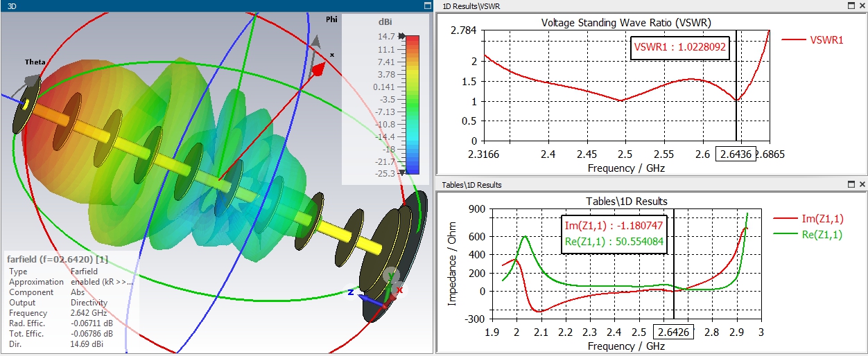Select the VSWR1 legend entry
The height and width of the screenshot is (356, 868).
(813, 39)
